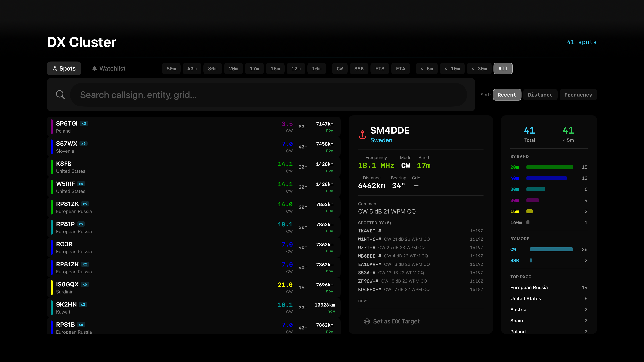Toggle the CW mode filter
This screenshot has height=362, width=644.
tap(339, 69)
